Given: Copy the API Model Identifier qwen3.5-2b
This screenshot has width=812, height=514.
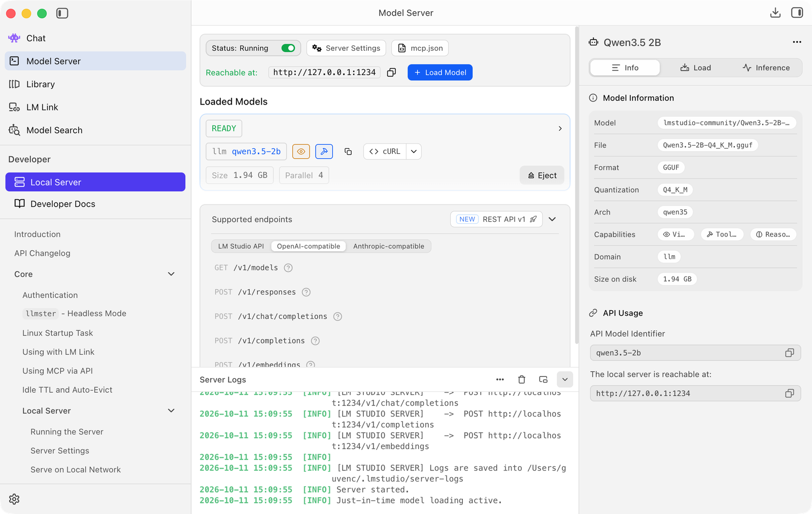Looking at the screenshot, I should click(789, 353).
